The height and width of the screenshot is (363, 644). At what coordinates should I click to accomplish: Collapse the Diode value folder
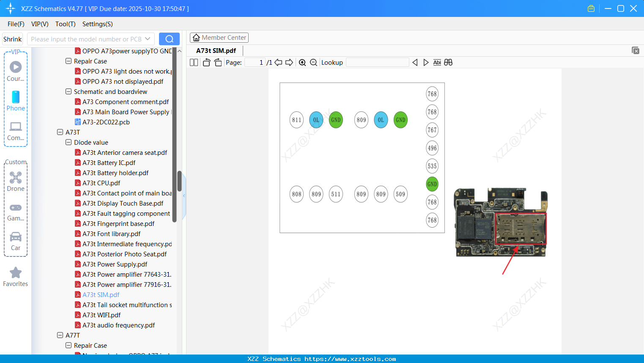[x=69, y=142]
